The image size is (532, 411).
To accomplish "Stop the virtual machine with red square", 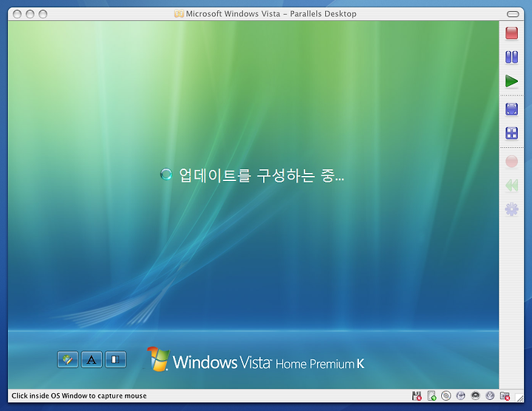I will tap(511, 33).
